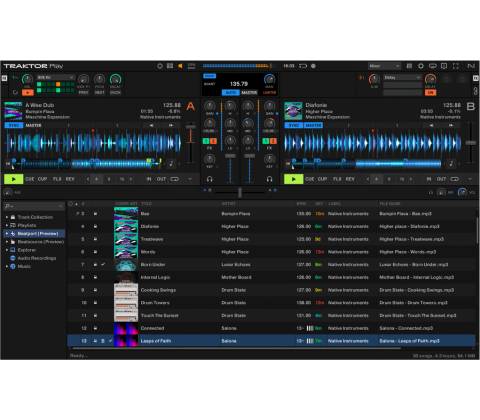This screenshot has height=420, width=480.
Task: Click the Audio Recordings icon in browser tree
Action: click(13, 258)
